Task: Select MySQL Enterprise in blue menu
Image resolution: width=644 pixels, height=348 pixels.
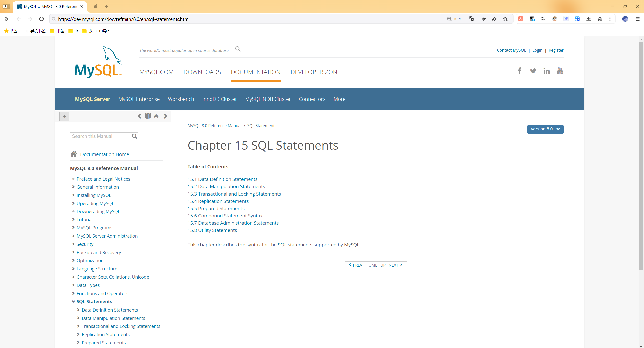Action: pos(139,99)
